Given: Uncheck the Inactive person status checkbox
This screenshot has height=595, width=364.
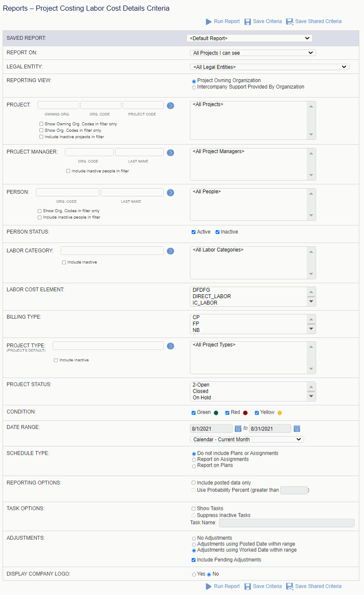Looking at the screenshot, I should 217,232.
